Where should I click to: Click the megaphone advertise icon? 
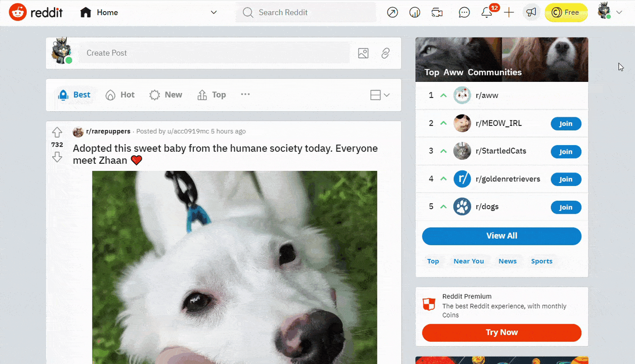point(531,13)
